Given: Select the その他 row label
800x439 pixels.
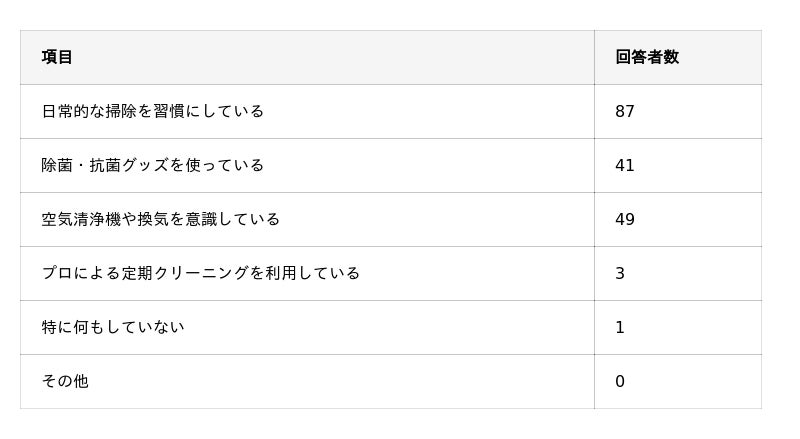Looking at the screenshot, I should pos(65,381).
